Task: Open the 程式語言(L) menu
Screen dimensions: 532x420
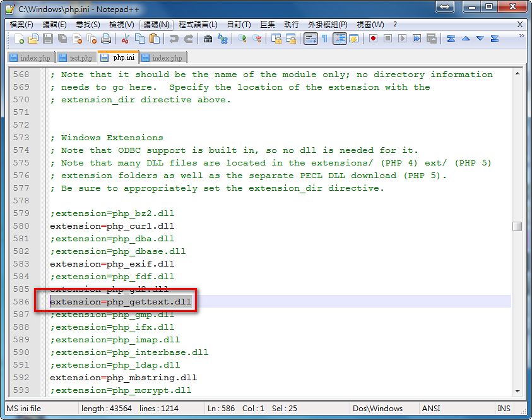Action: point(198,25)
